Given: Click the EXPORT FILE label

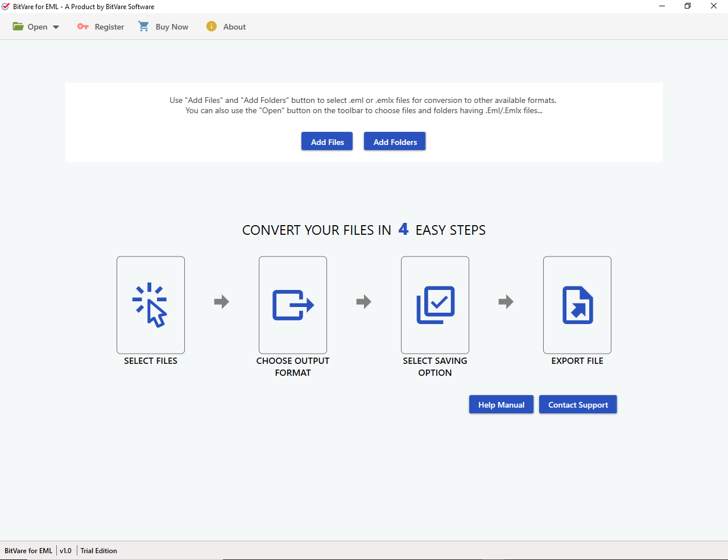Looking at the screenshot, I should pyautogui.click(x=577, y=361).
